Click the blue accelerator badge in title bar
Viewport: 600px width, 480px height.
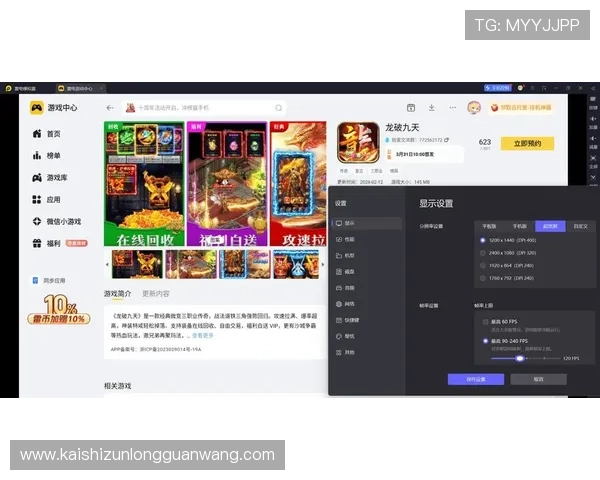(x=497, y=88)
